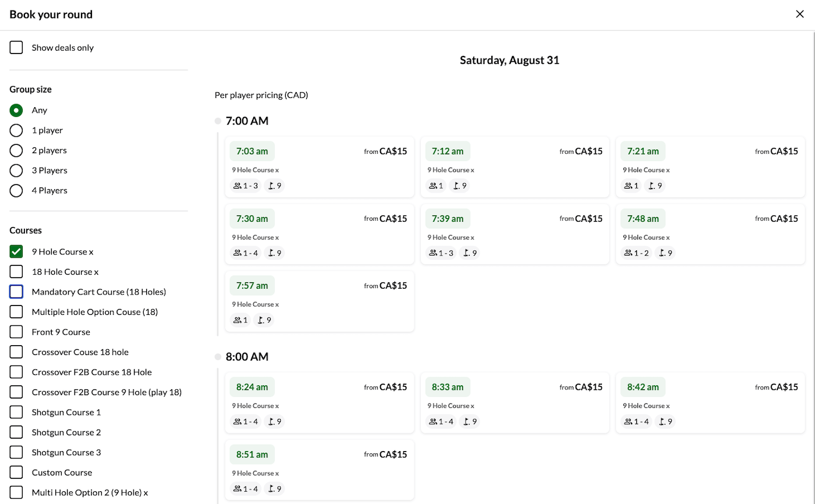Click players icon on 7:57 am slot
The image size is (815, 504).
pos(237,320)
